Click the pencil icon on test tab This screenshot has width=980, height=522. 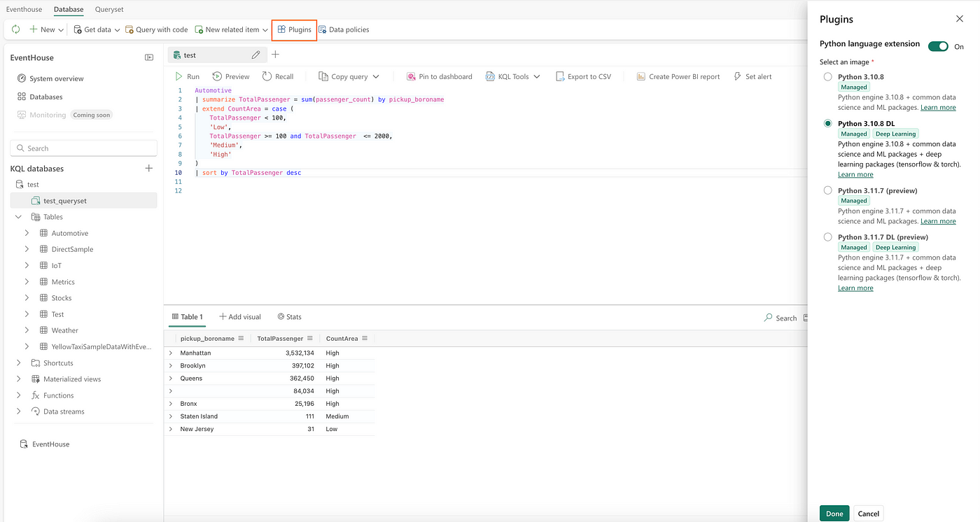click(x=256, y=55)
